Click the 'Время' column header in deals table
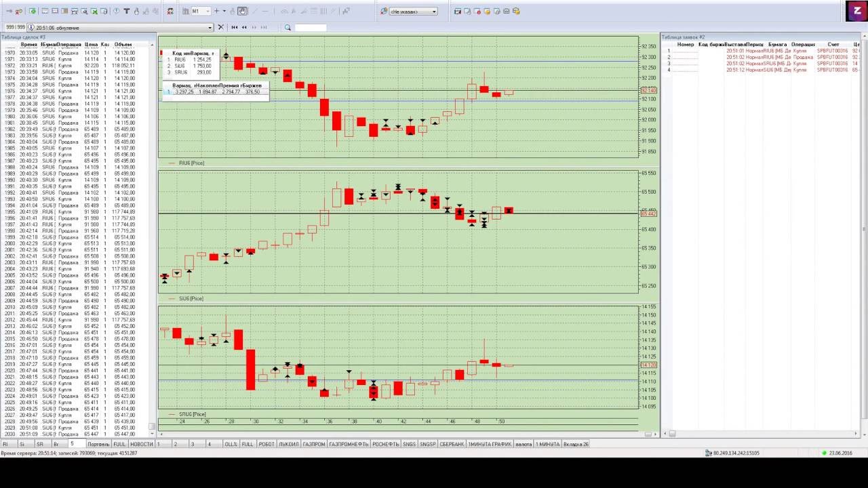Image resolution: width=868 pixels, height=488 pixels. tap(28, 45)
